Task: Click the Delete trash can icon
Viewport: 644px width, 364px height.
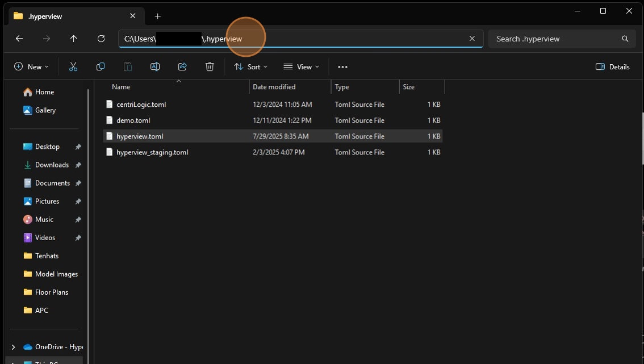Action: click(210, 66)
